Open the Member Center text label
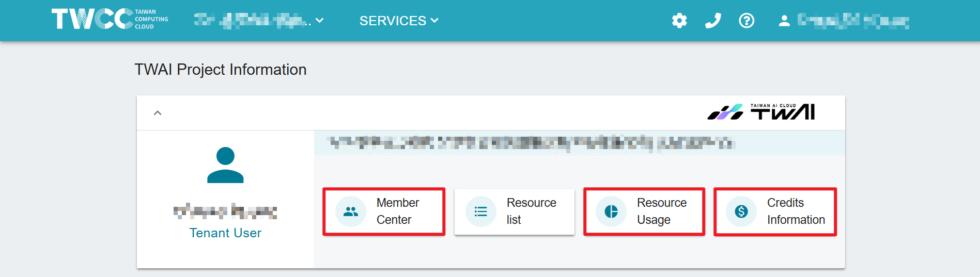The height and width of the screenshot is (277, 980). (397, 211)
